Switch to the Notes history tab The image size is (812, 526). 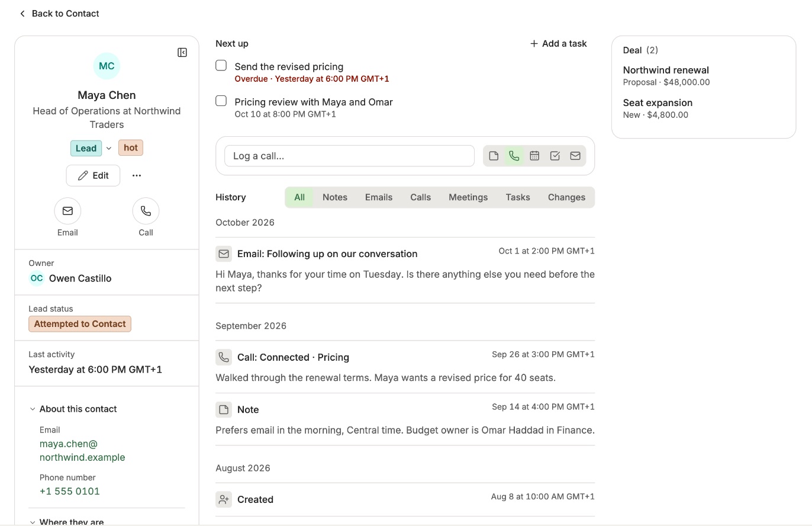click(335, 197)
